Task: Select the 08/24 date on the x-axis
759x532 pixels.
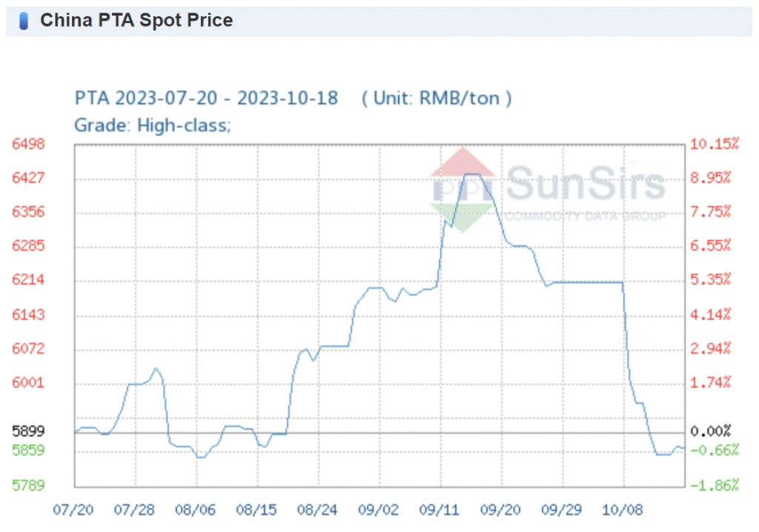Action: point(318,510)
